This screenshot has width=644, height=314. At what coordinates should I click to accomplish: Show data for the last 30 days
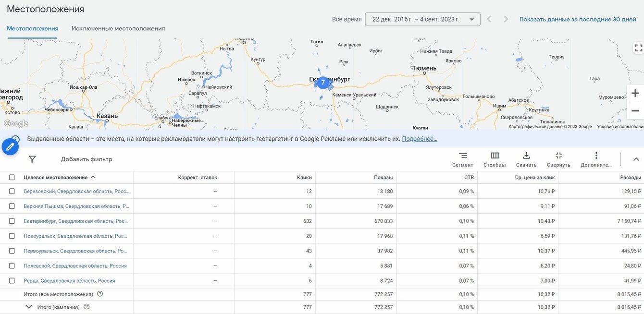pos(578,19)
